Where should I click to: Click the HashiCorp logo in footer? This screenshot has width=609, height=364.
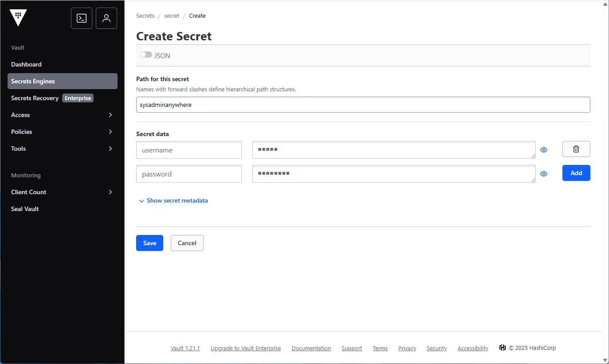(502, 348)
